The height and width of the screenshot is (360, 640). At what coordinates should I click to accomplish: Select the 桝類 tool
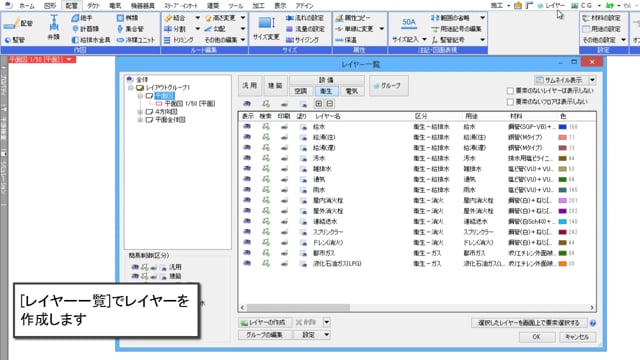[127, 18]
